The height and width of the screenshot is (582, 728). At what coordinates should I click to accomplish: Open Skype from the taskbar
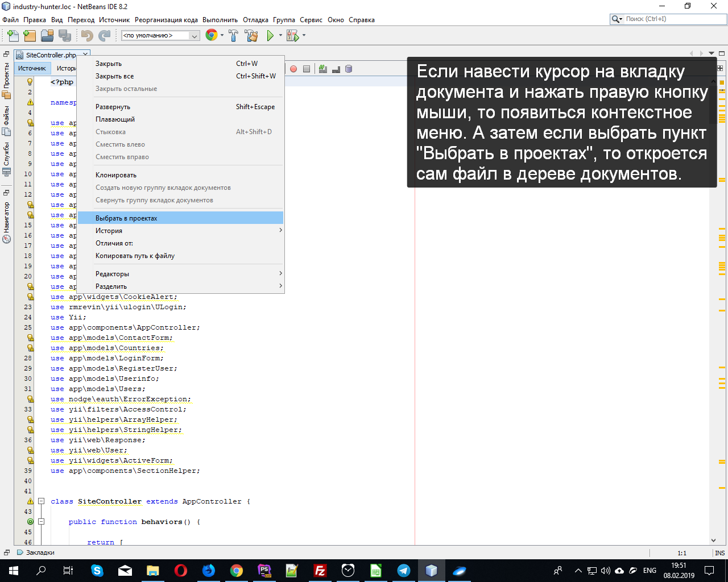[97, 571]
